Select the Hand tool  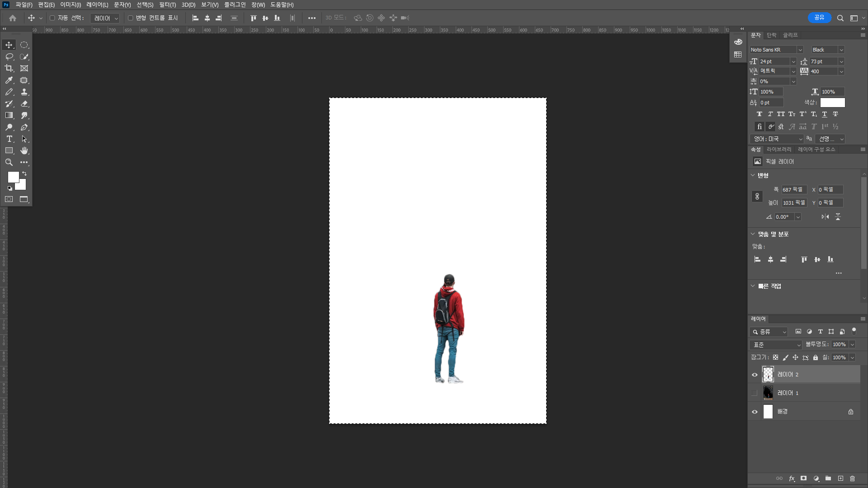click(24, 150)
